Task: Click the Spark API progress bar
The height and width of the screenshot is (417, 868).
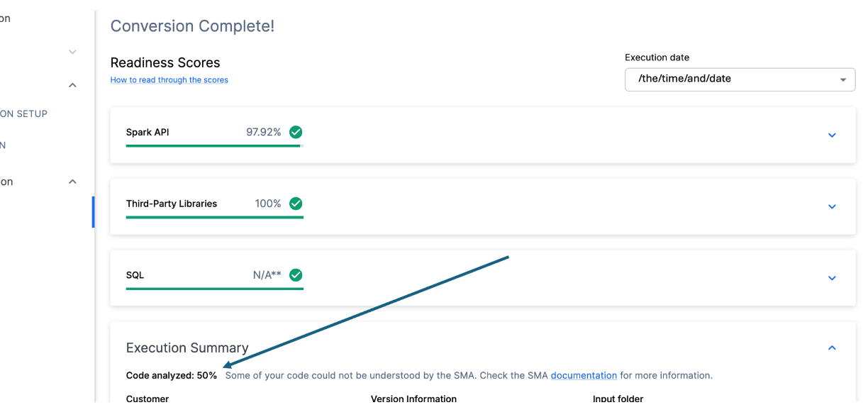Action: [214, 146]
